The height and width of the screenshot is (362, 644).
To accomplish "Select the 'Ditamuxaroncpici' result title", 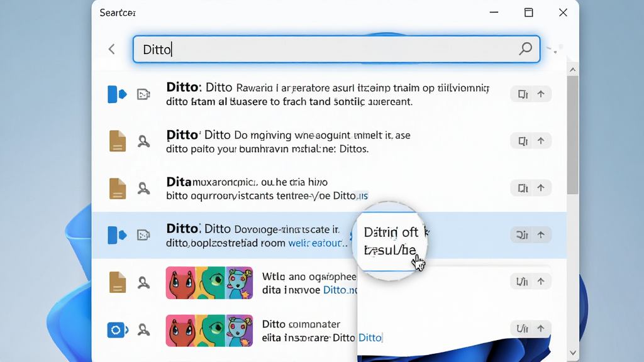I will click(x=247, y=182).
